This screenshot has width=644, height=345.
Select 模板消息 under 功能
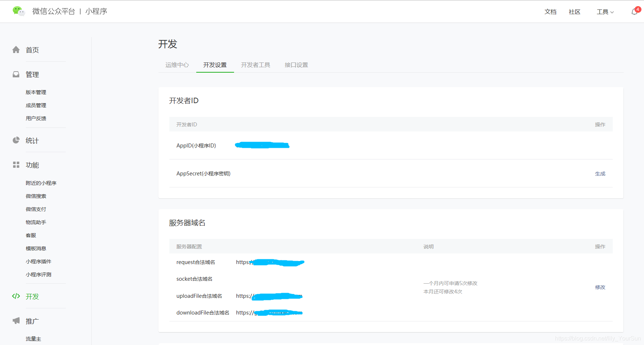[36, 248]
